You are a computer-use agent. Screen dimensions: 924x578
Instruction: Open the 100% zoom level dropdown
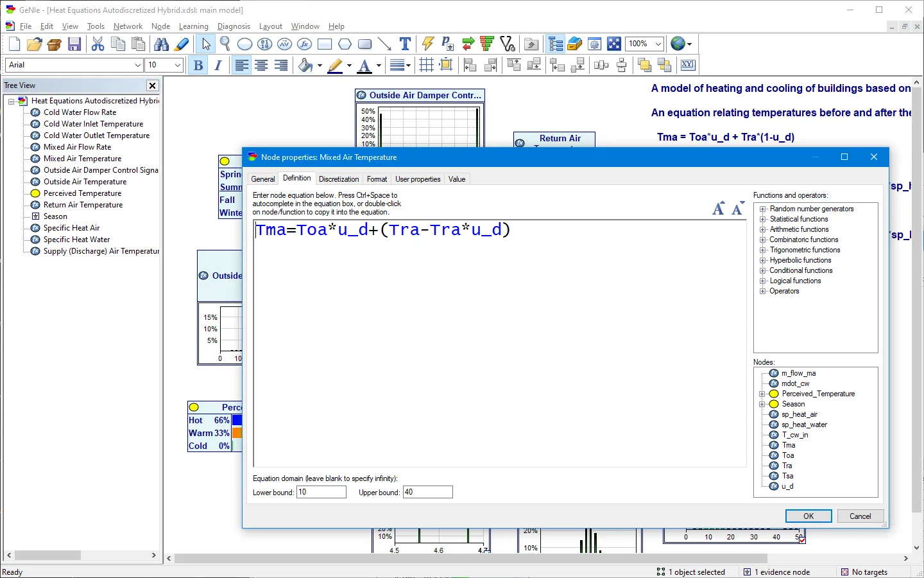coord(645,44)
